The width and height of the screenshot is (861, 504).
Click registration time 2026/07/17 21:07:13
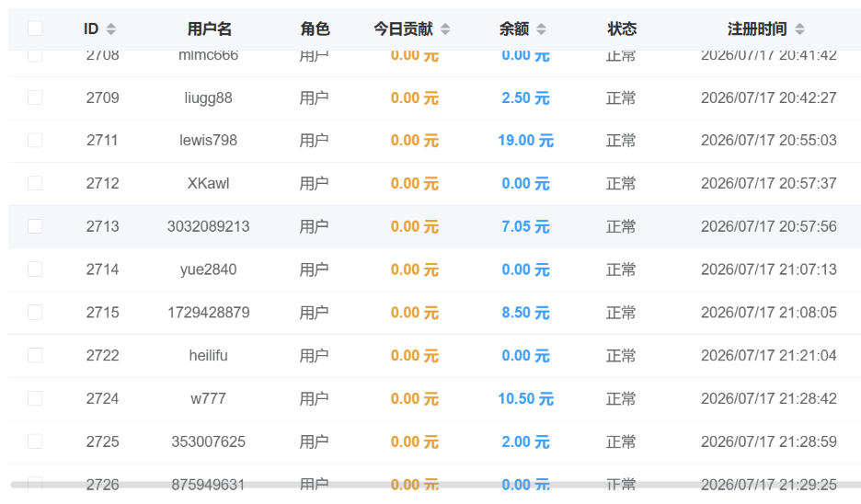769,269
